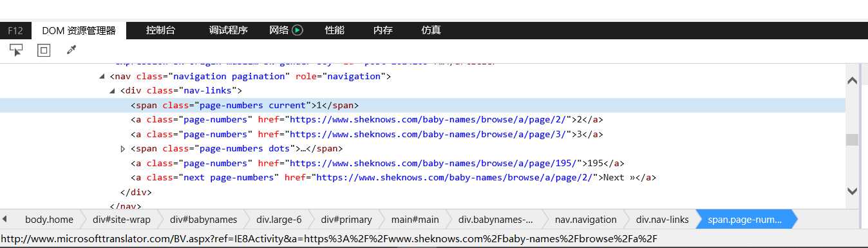Select div#site-wrap in the breadcrumb

[x=122, y=220]
